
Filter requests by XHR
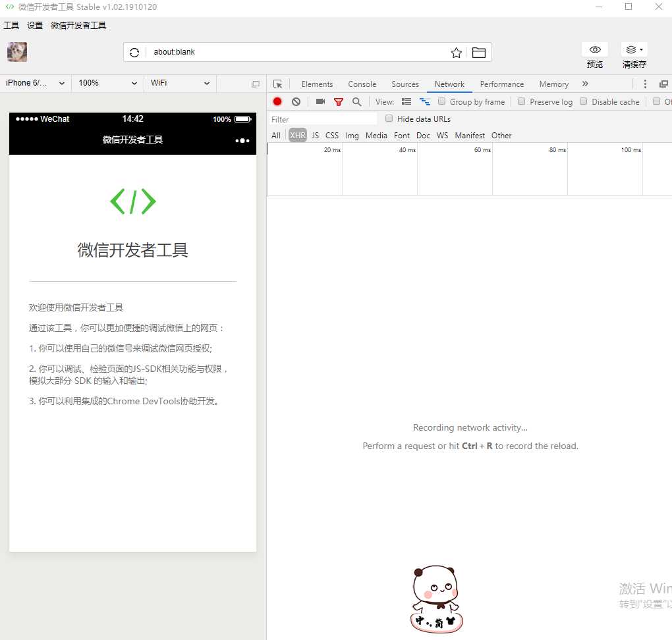pyautogui.click(x=297, y=136)
